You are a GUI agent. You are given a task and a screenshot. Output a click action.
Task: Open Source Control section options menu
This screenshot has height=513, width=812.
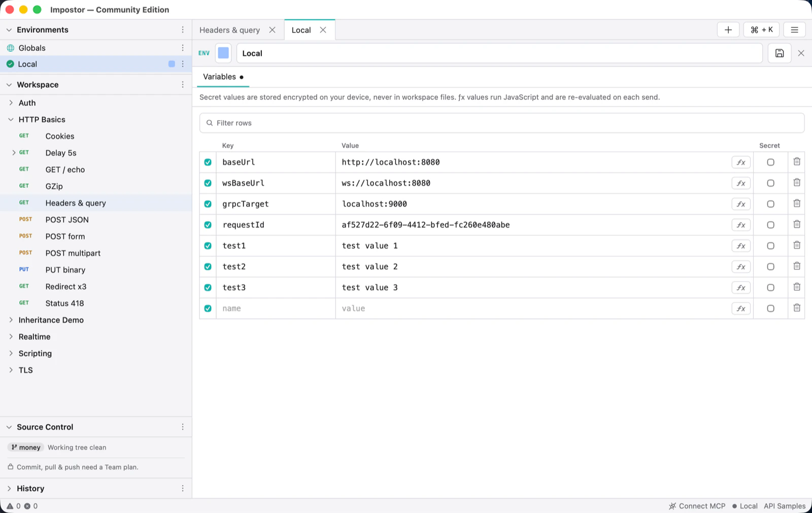(183, 427)
